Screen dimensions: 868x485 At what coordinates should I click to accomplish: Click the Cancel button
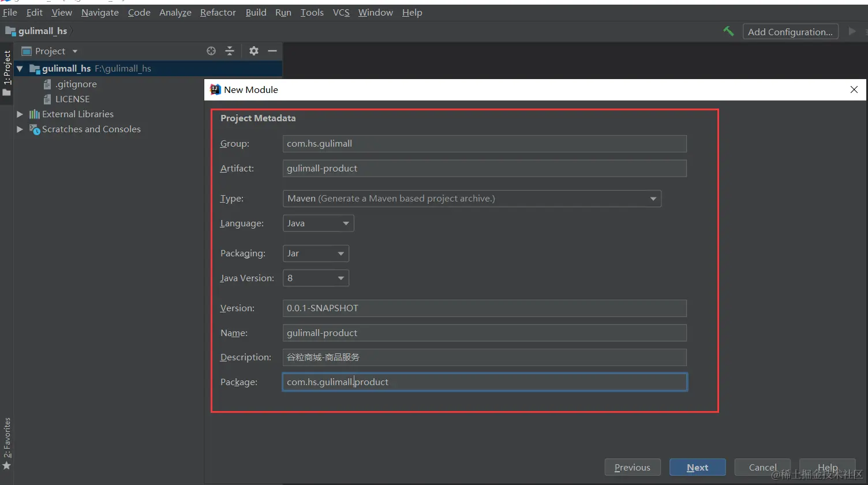(x=763, y=468)
